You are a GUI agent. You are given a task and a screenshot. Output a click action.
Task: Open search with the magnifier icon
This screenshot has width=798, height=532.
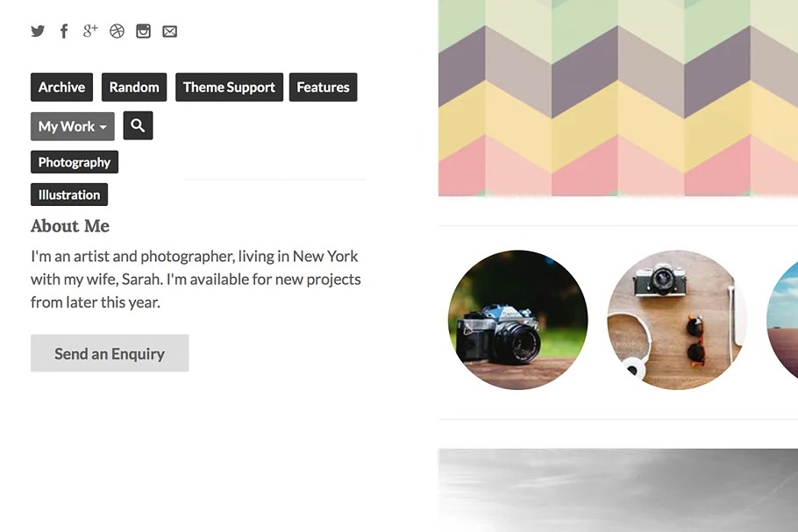click(x=138, y=125)
